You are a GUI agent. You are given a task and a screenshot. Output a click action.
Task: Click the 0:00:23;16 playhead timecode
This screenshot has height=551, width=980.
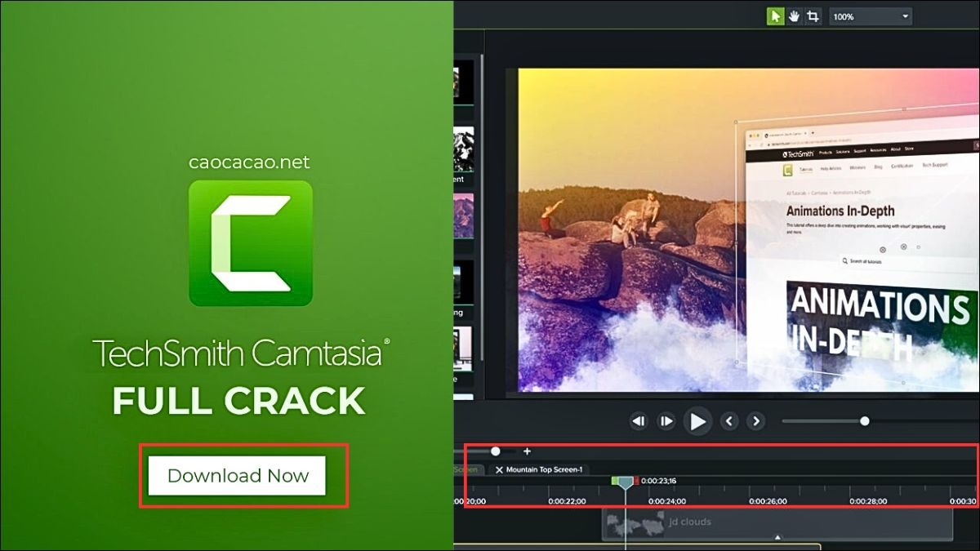659,481
